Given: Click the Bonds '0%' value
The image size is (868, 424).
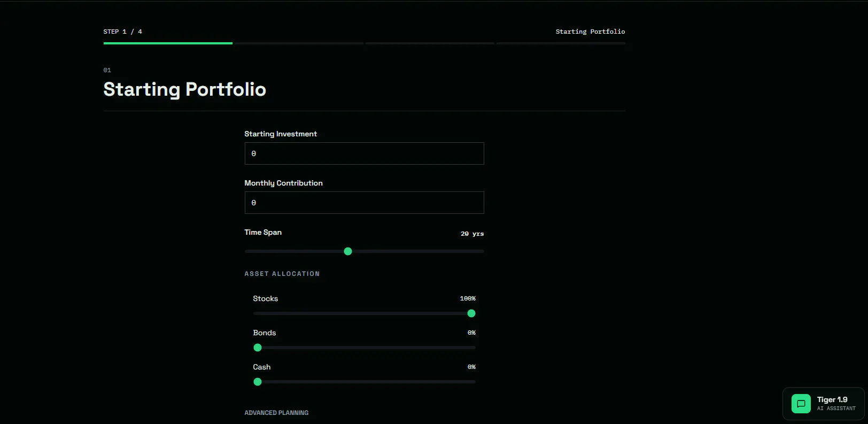Looking at the screenshot, I should [x=471, y=333].
